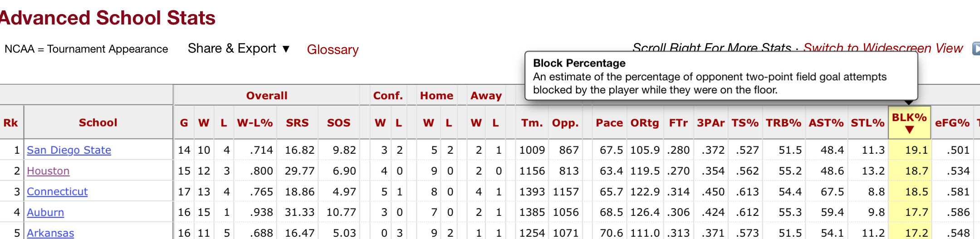
Task: Sort by STL% column header
Action: pyautogui.click(x=867, y=123)
